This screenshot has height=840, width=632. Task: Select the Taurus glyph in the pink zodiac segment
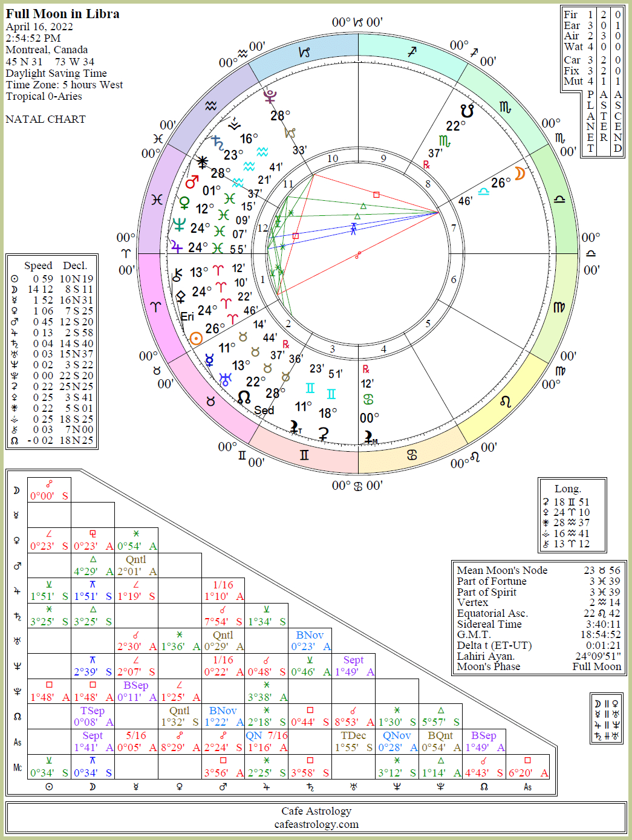210,401
